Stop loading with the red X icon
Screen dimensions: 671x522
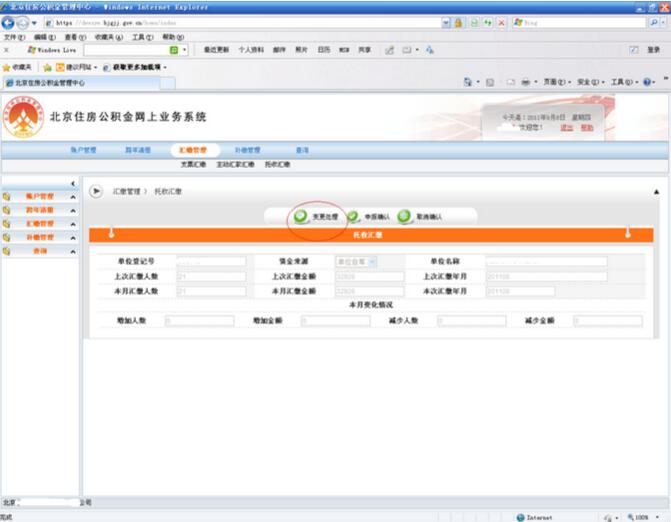tap(502, 23)
